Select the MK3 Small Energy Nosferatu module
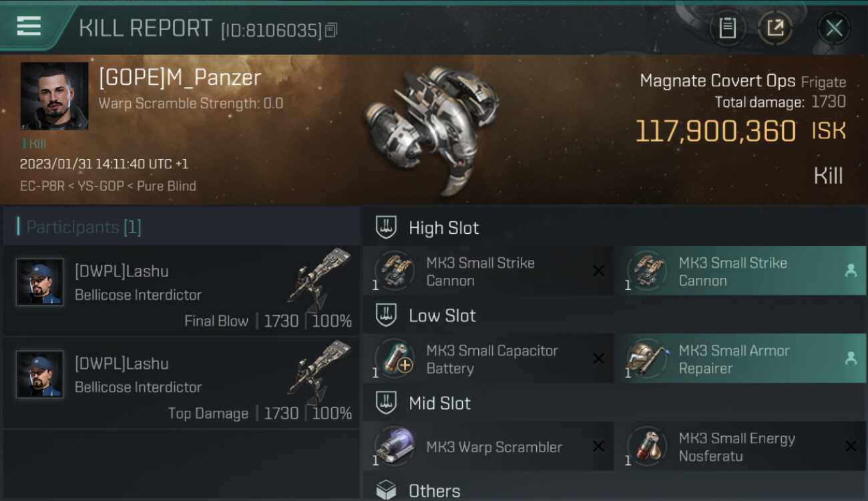868x501 pixels. point(739,447)
